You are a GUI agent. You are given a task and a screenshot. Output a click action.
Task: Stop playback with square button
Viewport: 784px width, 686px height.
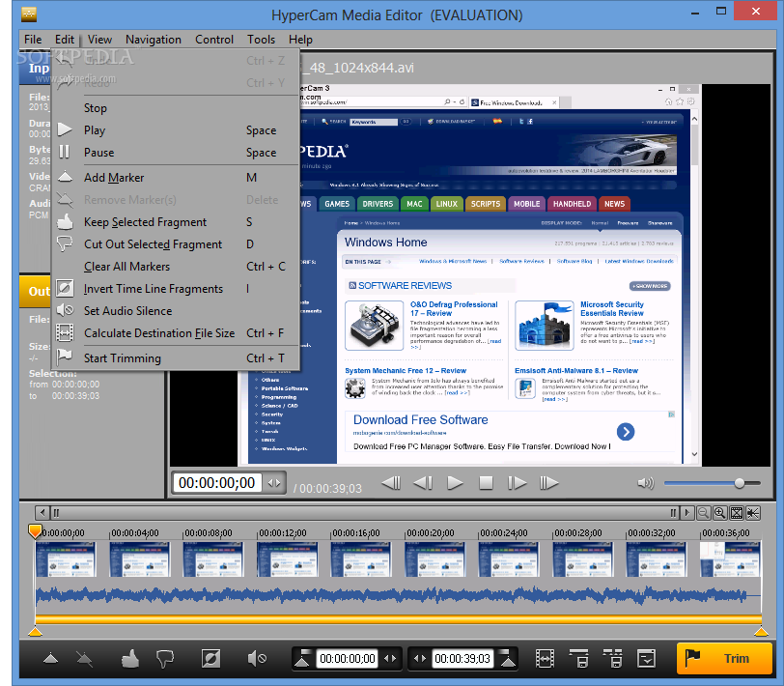coord(486,483)
